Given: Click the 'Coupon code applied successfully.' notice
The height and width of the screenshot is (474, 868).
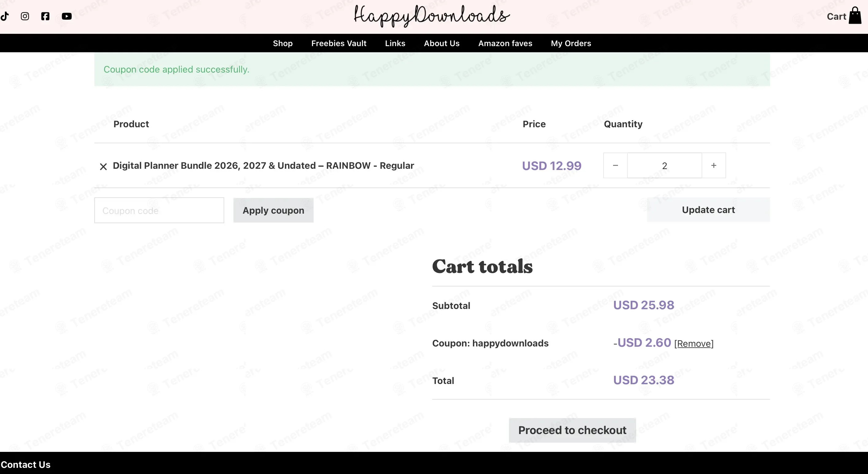Looking at the screenshot, I should (432, 69).
